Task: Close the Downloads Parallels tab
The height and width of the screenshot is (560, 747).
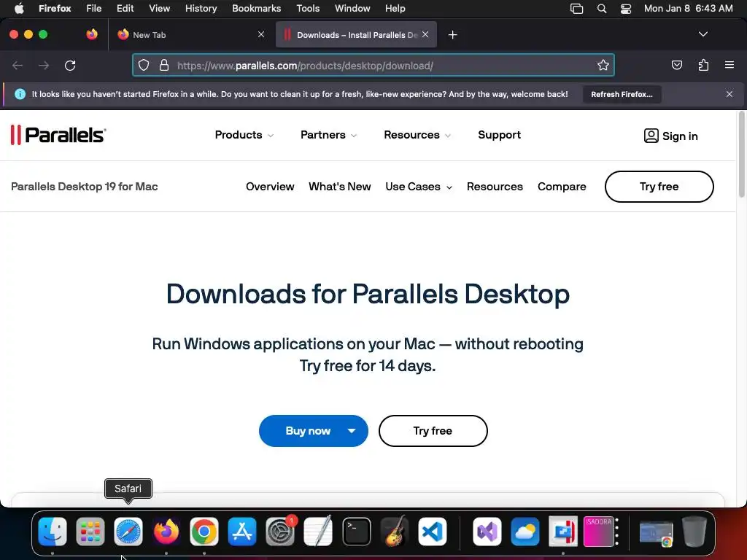Action: [x=425, y=34]
